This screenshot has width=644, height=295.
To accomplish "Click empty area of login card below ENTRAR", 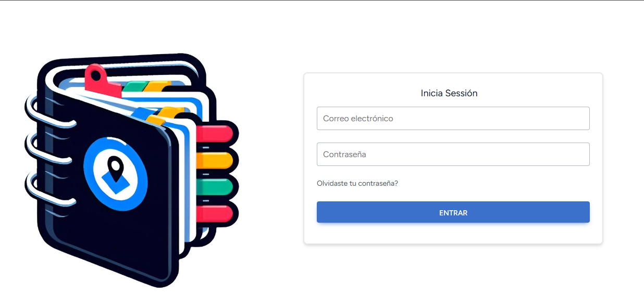I will point(453,234).
